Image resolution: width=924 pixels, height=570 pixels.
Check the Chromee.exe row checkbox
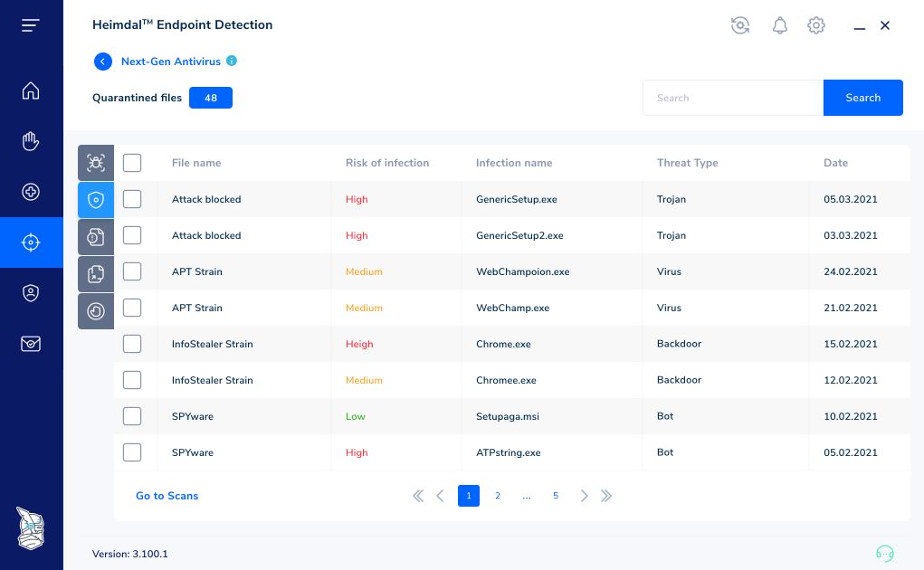132,380
